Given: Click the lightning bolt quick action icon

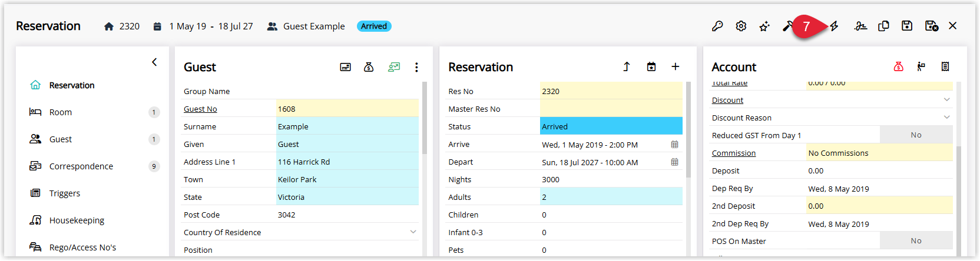Looking at the screenshot, I should (x=835, y=26).
